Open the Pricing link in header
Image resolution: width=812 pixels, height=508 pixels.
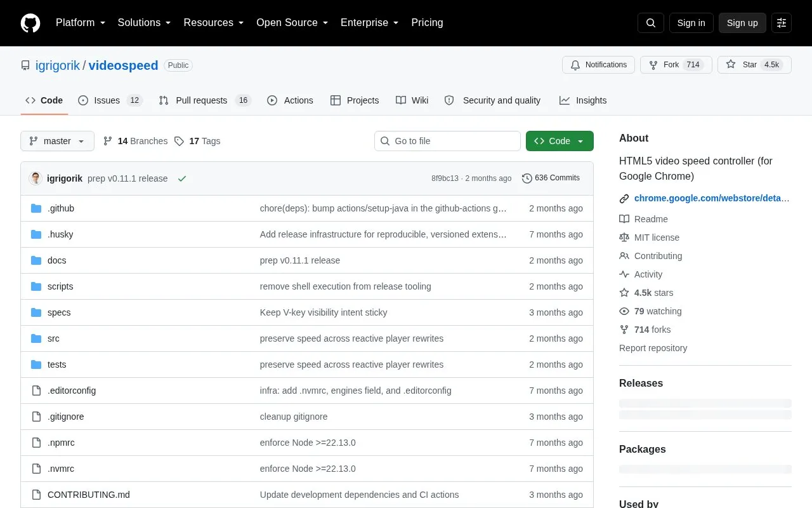tap(427, 23)
